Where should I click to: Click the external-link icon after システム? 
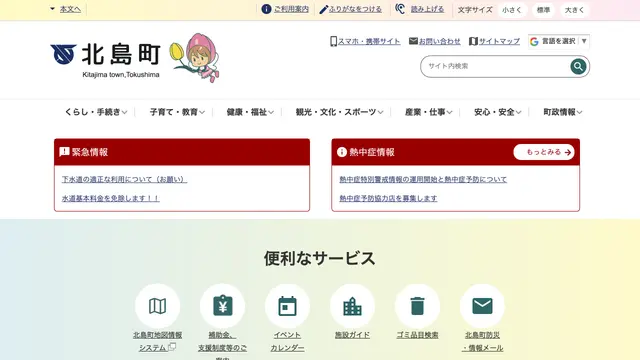172,347
